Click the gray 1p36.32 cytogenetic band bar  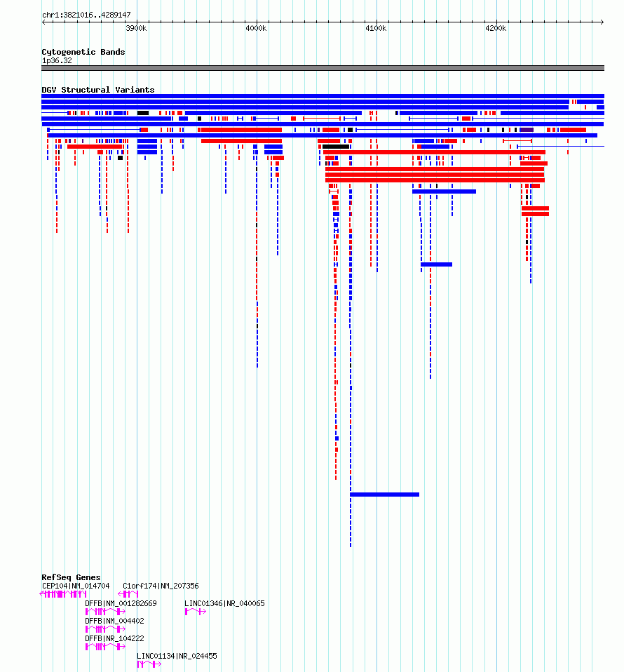(x=323, y=68)
